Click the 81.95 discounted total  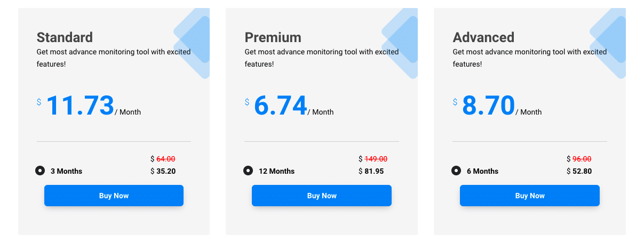(374, 171)
